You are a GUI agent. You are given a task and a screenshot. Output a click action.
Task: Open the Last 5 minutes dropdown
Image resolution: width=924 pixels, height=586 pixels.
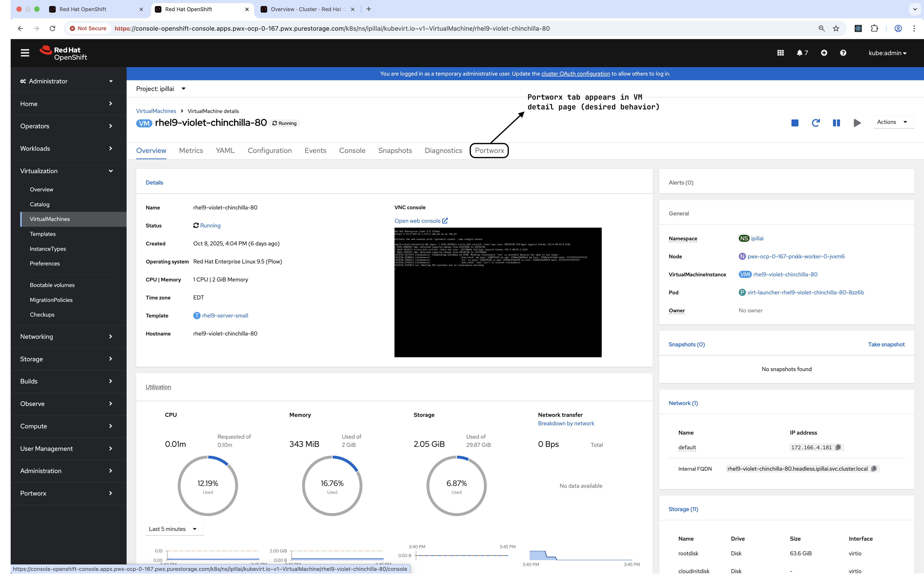(173, 529)
